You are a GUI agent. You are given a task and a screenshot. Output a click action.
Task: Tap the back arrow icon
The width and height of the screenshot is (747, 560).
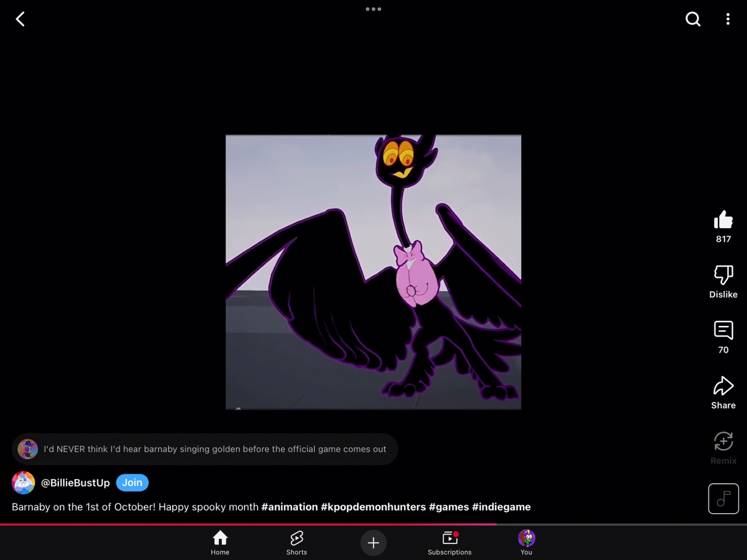point(21,19)
